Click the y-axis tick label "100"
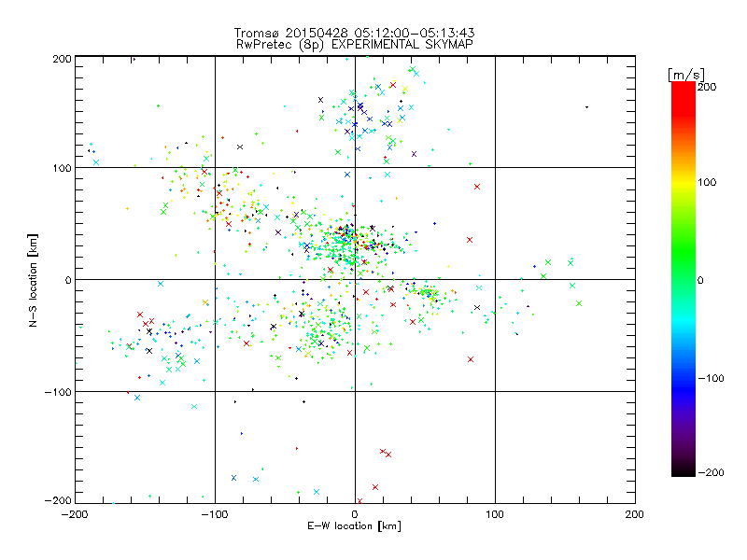747x560 pixels. 62,168
